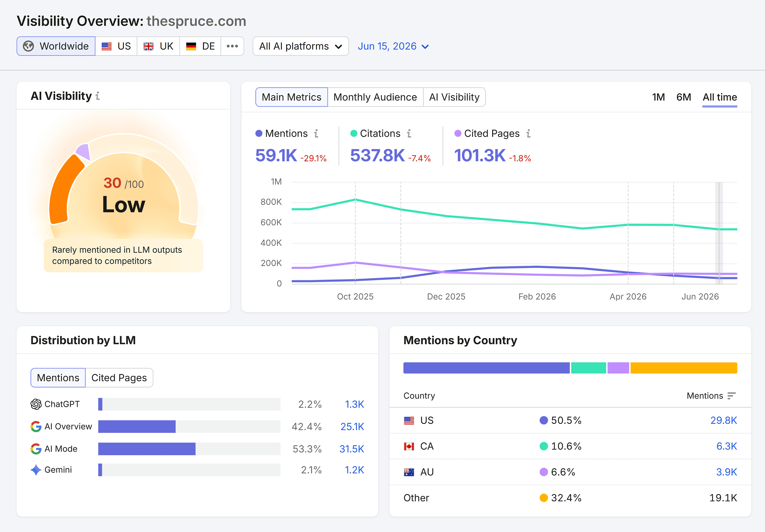Click the Citations info icon
This screenshot has width=765, height=532.
click(409, 133)
